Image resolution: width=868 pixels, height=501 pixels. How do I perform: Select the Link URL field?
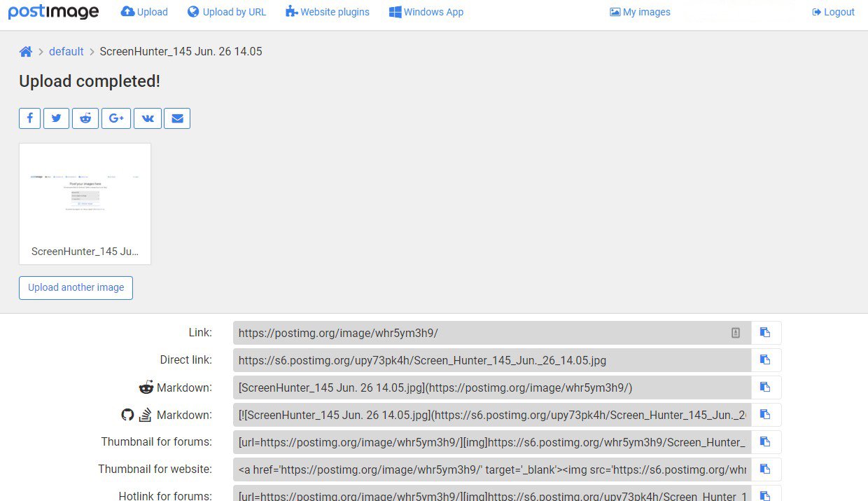[x=492, y=333]
